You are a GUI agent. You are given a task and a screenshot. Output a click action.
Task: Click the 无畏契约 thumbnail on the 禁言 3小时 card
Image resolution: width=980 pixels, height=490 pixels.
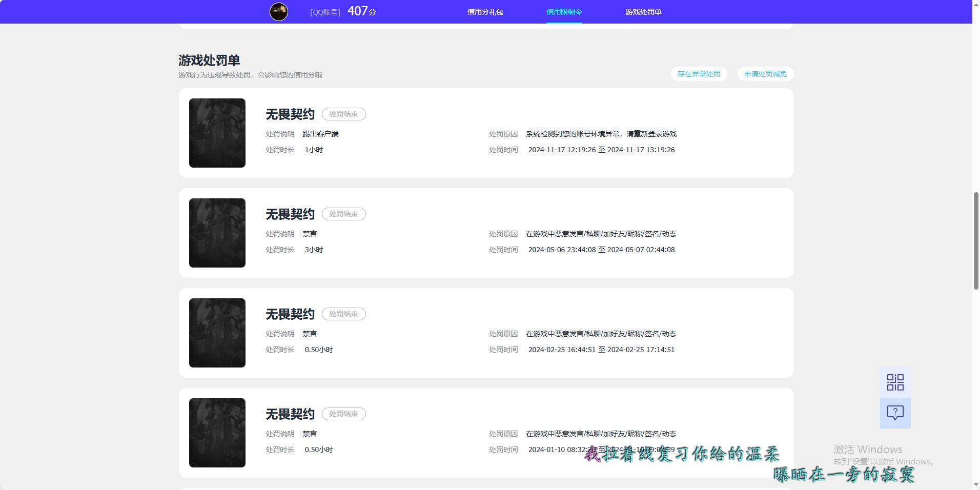tap(217, 233)
